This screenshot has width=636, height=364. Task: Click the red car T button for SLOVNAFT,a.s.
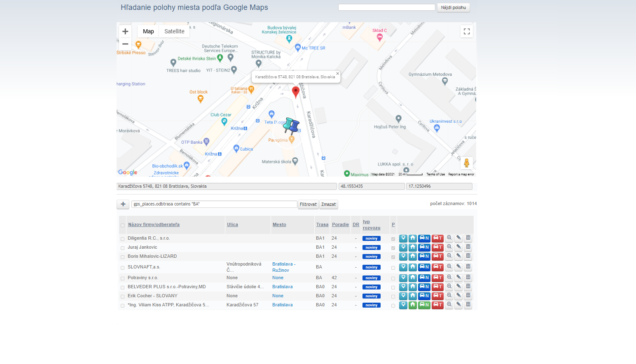coord(437,267)
